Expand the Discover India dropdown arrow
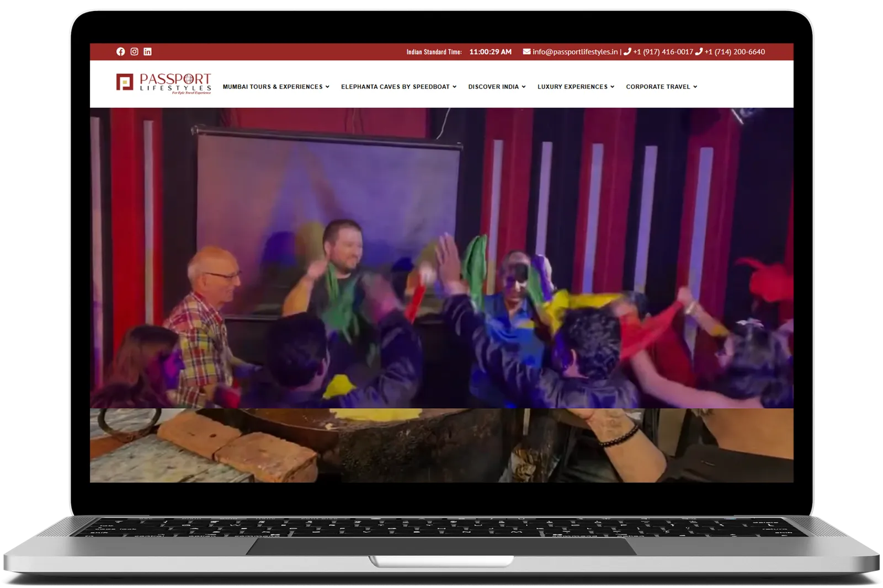The width and height of the screenshot is (883, 588). pos(524,87)
